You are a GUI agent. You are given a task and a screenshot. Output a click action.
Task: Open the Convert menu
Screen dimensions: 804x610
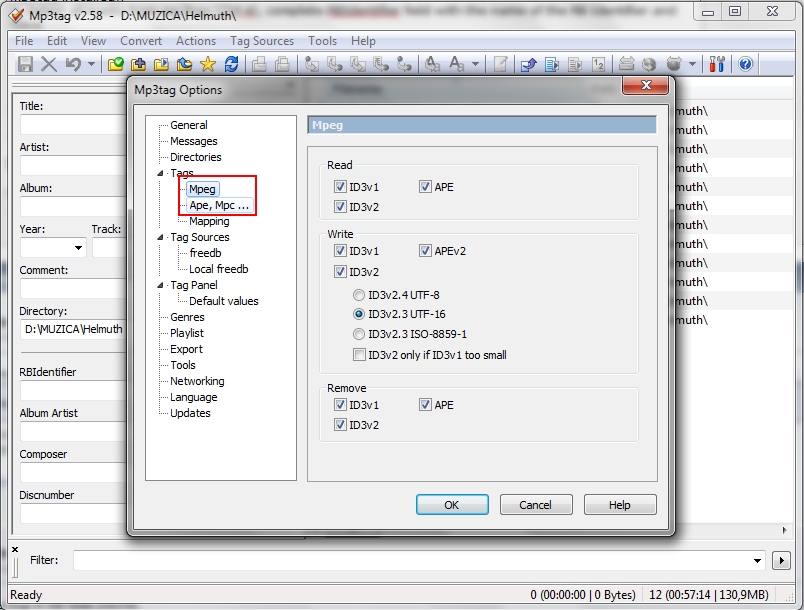pos(141,41)
